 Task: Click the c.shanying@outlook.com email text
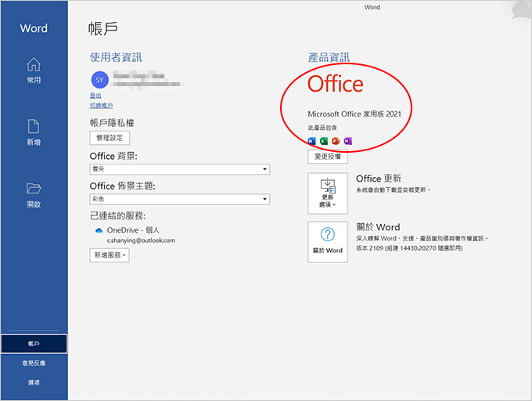click(x=141, y=240)
